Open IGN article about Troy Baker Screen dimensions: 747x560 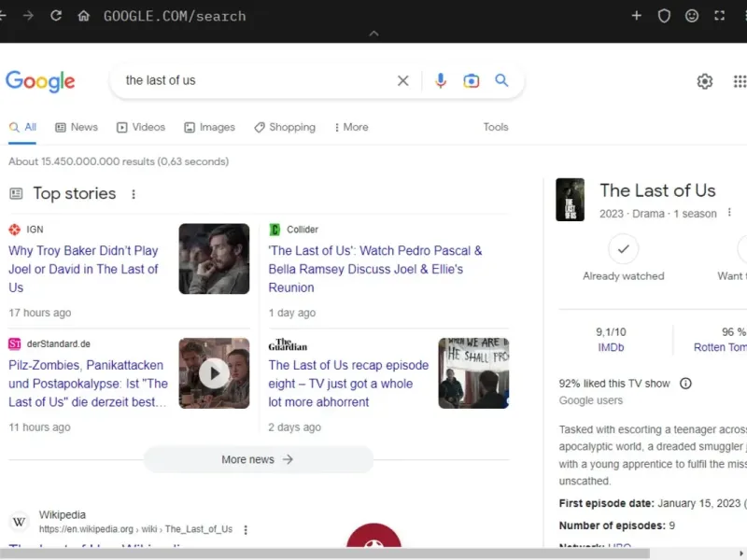coord(83,269)
